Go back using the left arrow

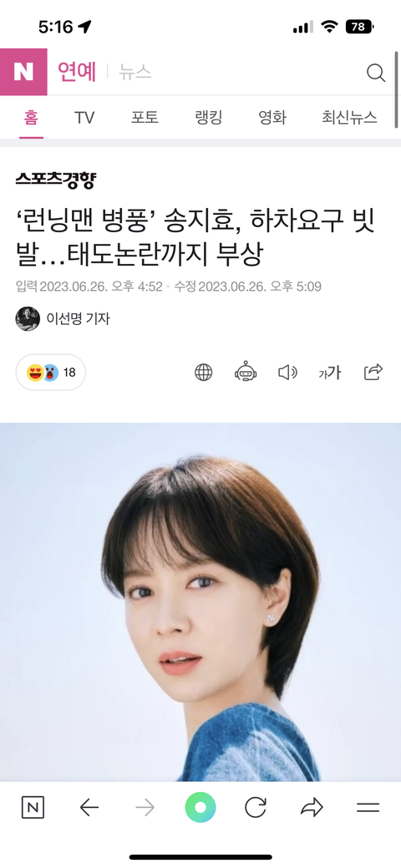coord(89,808)
